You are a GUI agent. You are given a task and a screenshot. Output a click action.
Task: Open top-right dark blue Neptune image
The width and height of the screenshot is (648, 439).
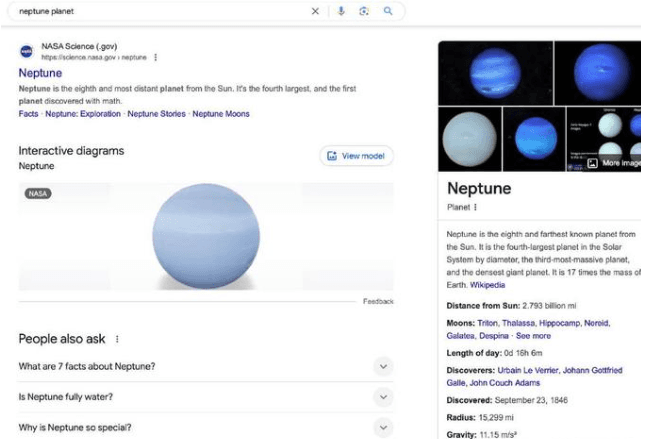[x=598, y=73]
